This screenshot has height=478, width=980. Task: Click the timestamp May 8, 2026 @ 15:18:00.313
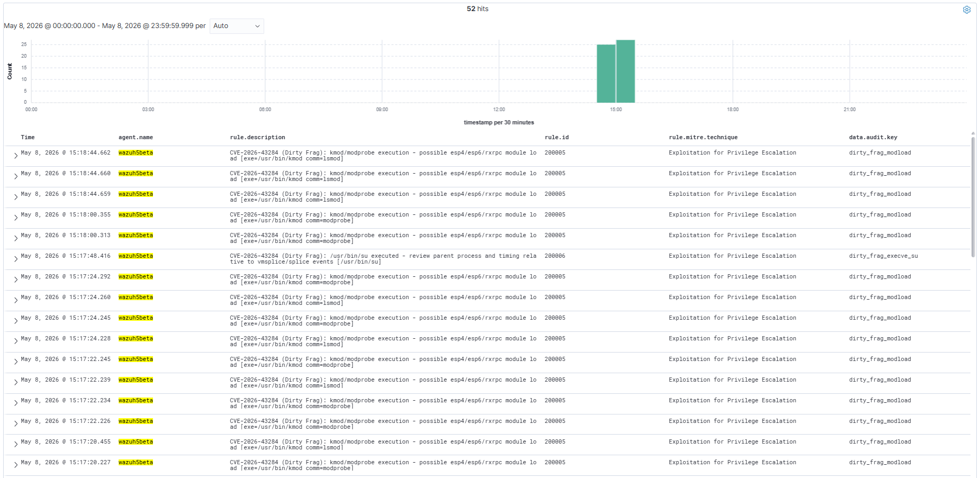[66, 235]
